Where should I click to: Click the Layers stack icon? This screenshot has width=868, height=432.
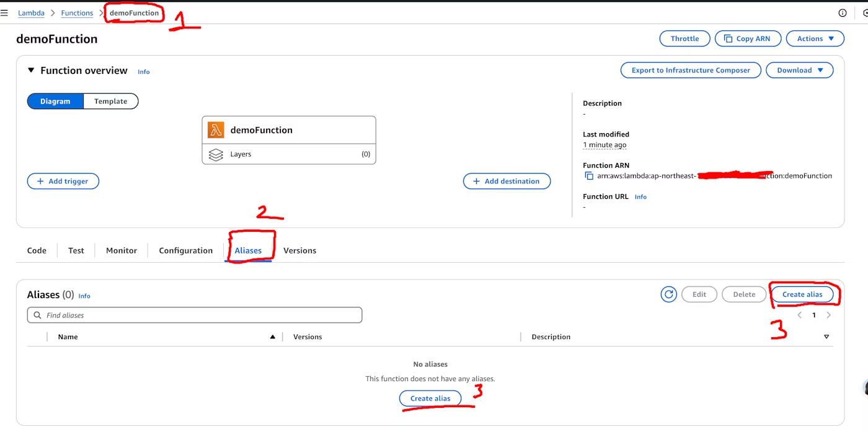(x=216, y=154)
